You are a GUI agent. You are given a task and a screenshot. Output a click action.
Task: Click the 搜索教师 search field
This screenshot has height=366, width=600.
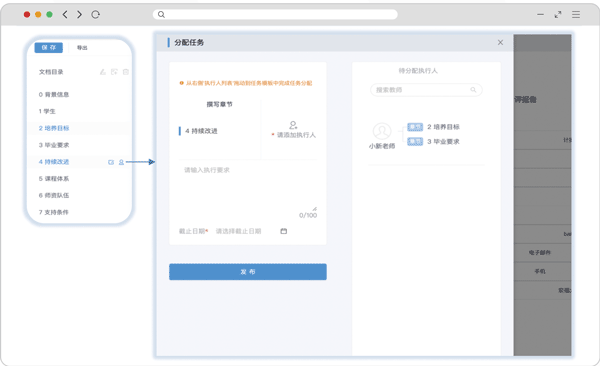coord(426,90)
